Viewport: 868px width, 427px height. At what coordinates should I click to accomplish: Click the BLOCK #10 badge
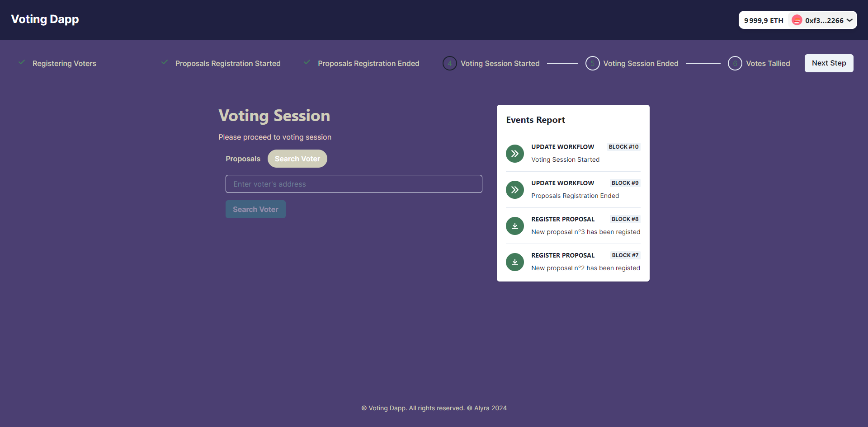624,147
